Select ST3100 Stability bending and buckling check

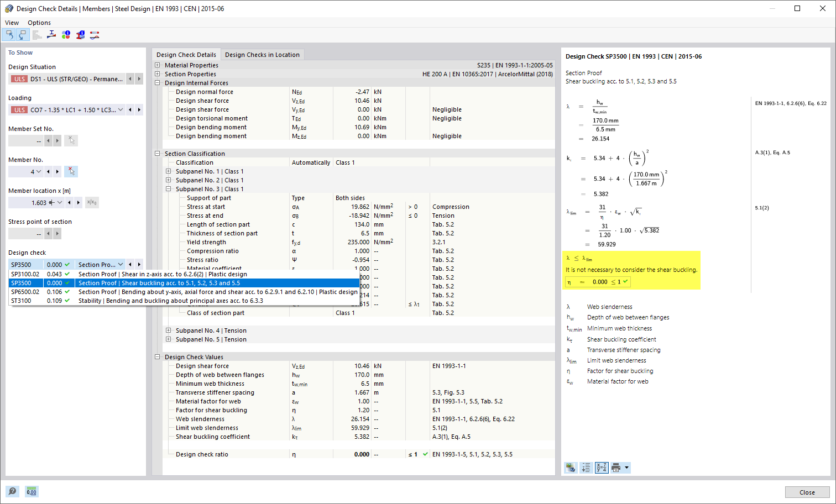[x=184, y=301]
